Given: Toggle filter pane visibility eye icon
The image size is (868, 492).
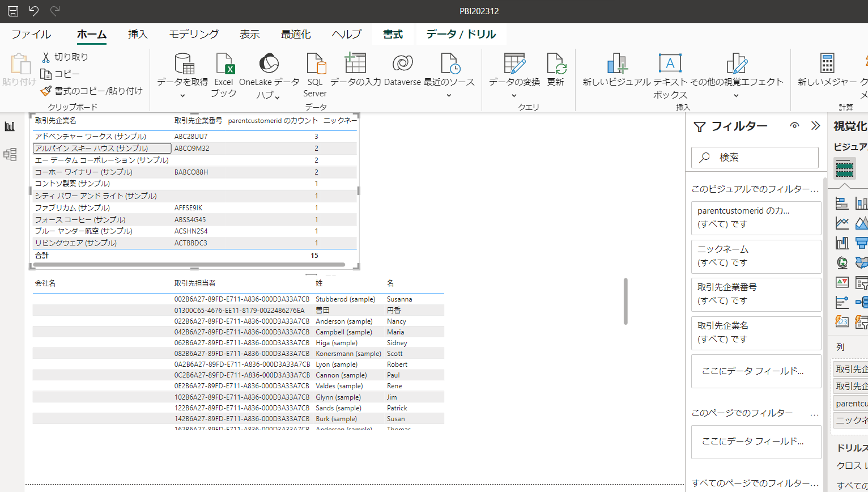Looking at the screenshot, I should [795, 126].
